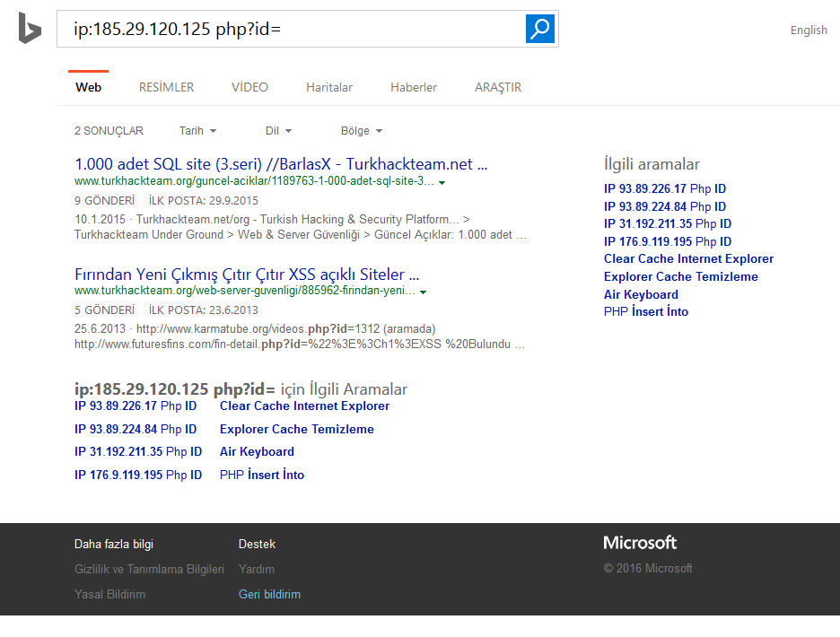Expand the Dil filter dropdown
Screen dimensions: 840x637
click(x=278, y=131)
